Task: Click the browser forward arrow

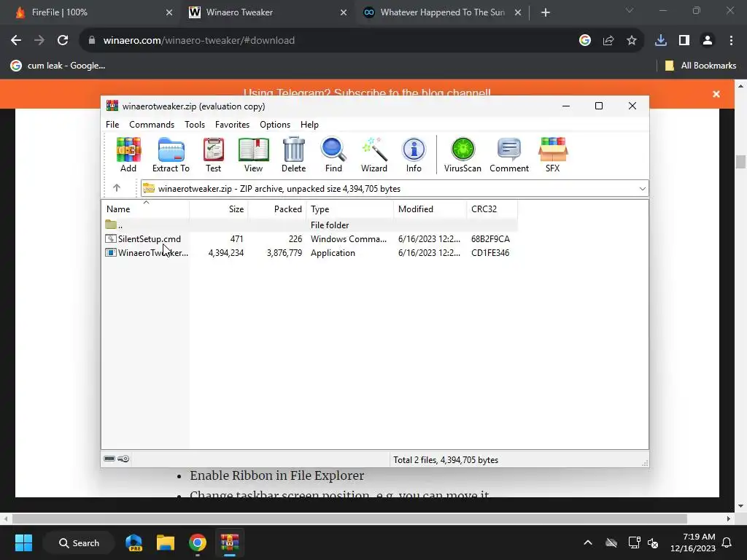Action: click(39, 41)
